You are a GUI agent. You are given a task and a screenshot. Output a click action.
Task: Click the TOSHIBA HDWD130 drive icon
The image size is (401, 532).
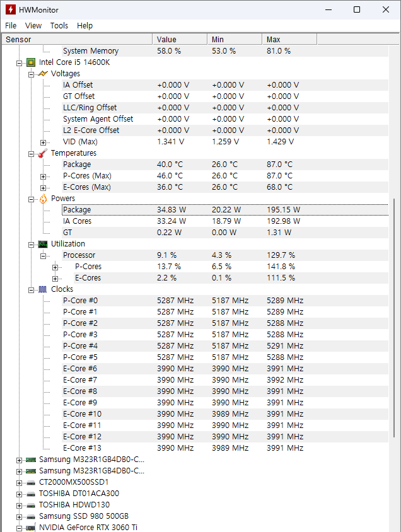pos(31,505)
